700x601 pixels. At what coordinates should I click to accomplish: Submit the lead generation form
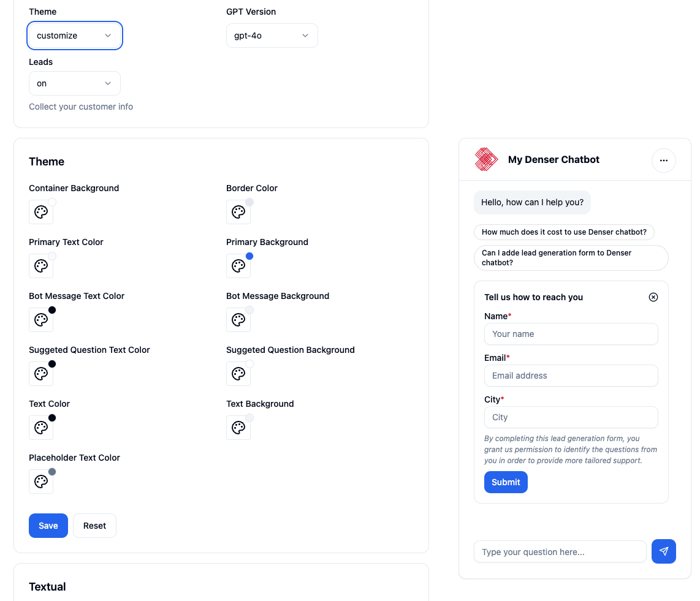click(506, 482)
